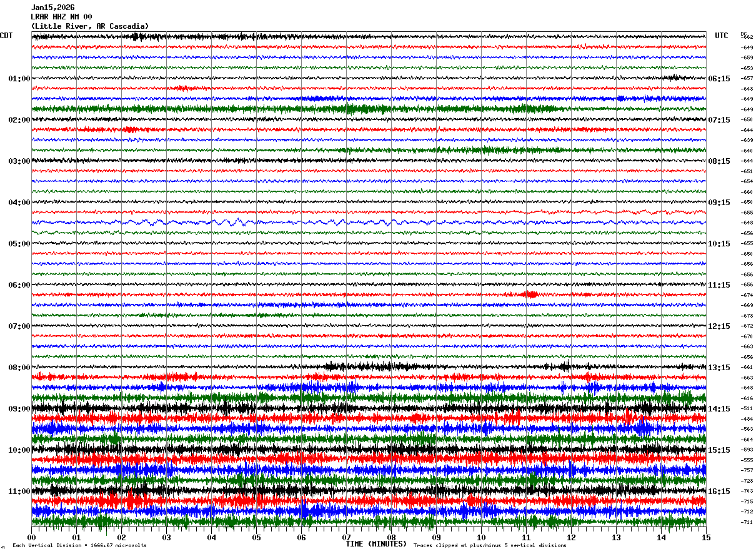Click the DC offset value -616
This screenshot has height=554, width=756.
coord(747,398)
